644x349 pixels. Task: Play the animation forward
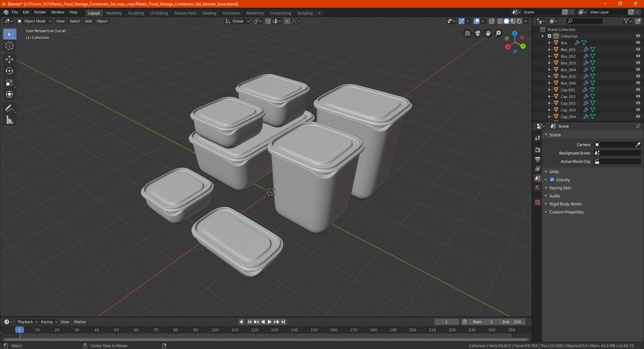tap(270, 322)
